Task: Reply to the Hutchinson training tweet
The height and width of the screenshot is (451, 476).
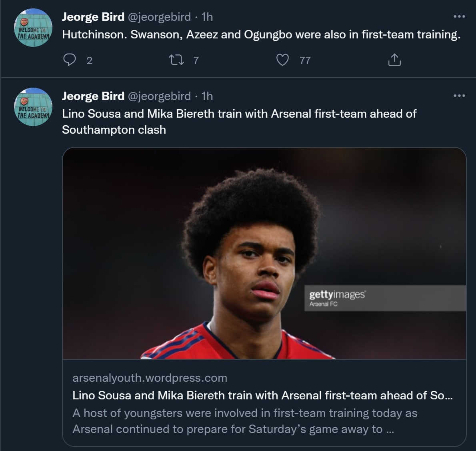Action: tap(70, 60)
